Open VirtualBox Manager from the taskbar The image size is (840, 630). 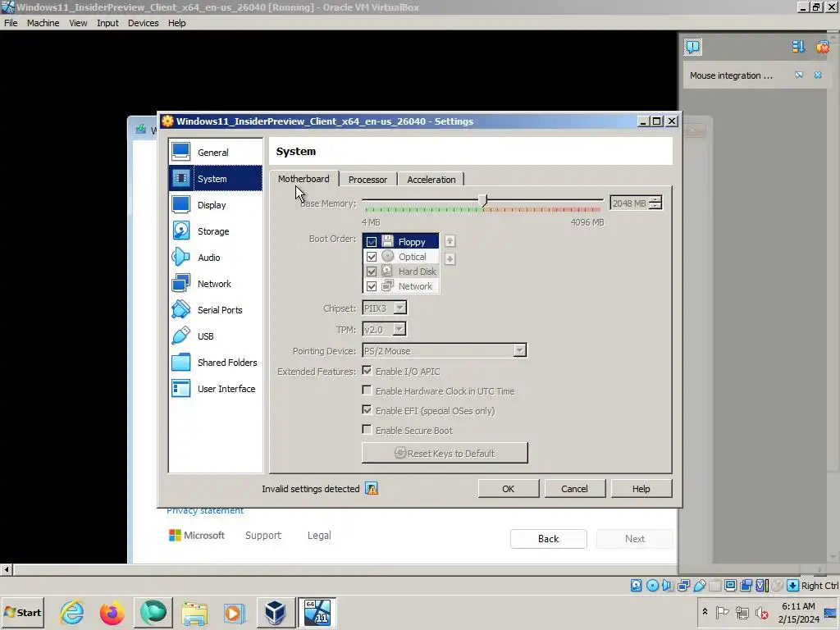click(275, 612)
